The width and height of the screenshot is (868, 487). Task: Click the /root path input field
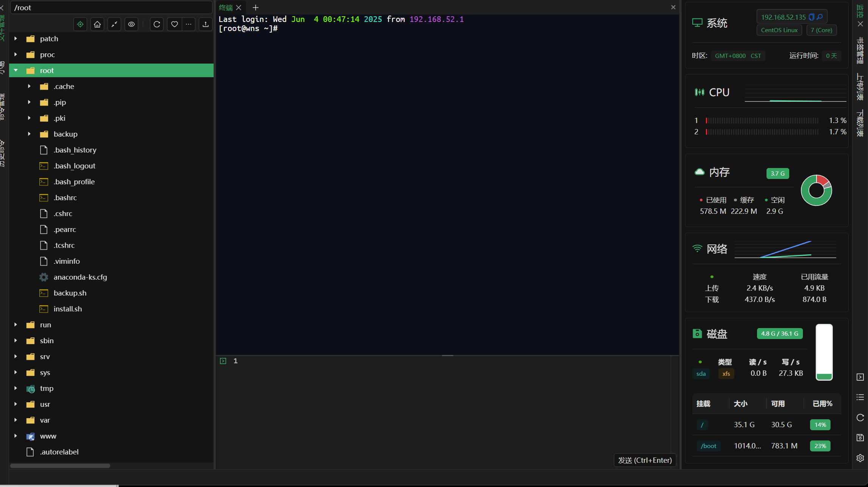coord(111,8)
